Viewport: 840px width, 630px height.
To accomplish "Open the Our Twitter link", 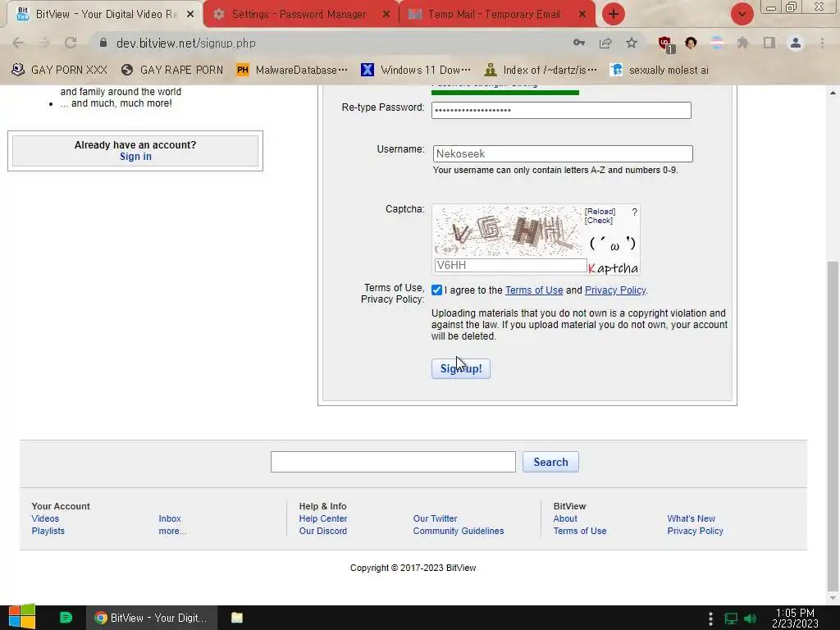I will pos(435,518).
